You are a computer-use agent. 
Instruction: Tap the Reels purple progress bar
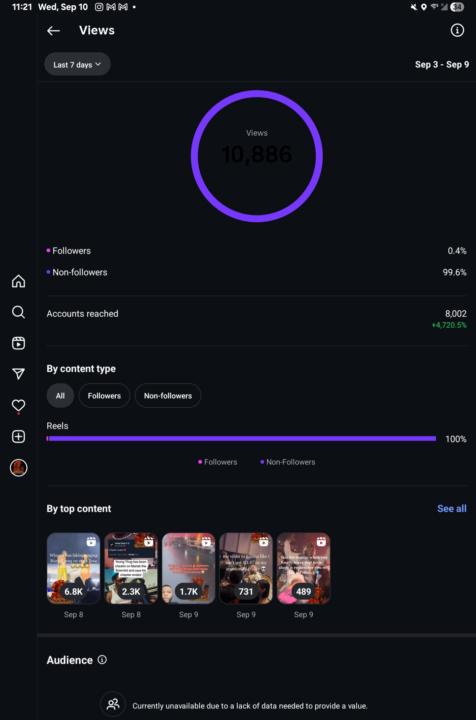coord(241,439)
